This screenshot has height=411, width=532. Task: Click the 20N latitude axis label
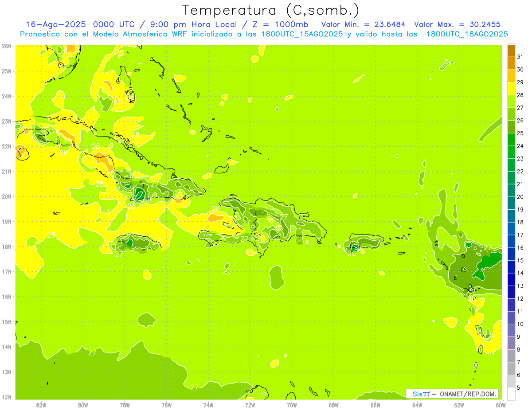click(7, 196)
